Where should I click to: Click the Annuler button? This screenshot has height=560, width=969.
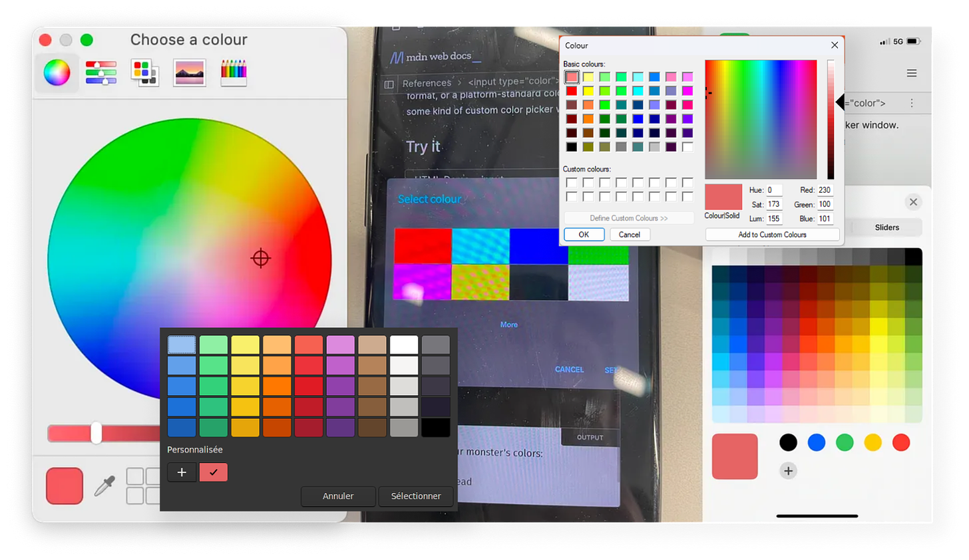pos(338,496)
